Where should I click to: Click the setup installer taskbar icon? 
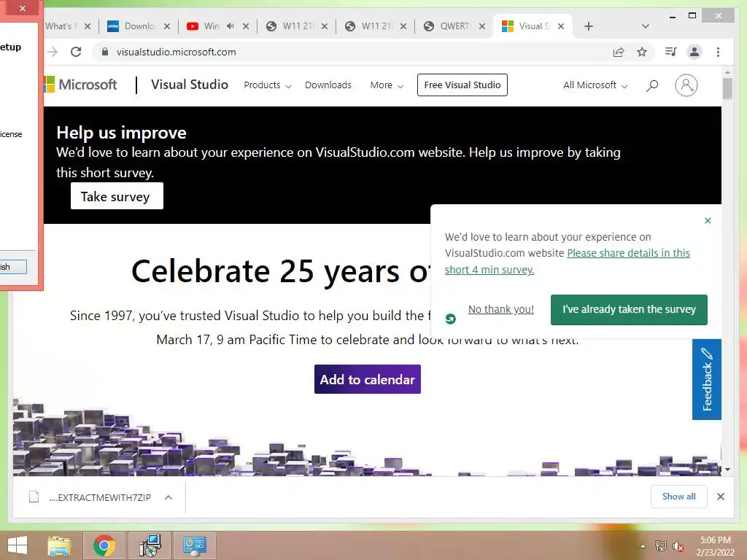[x=150, y=545]
